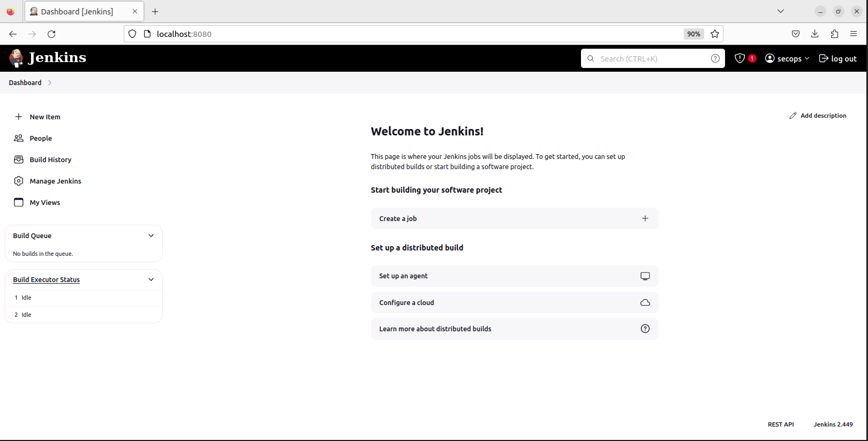Image resolution: width=868 pixels, height=441 pixels.
Task: Open Firefox Pocket save icon
Action: (x=796, y=34)
